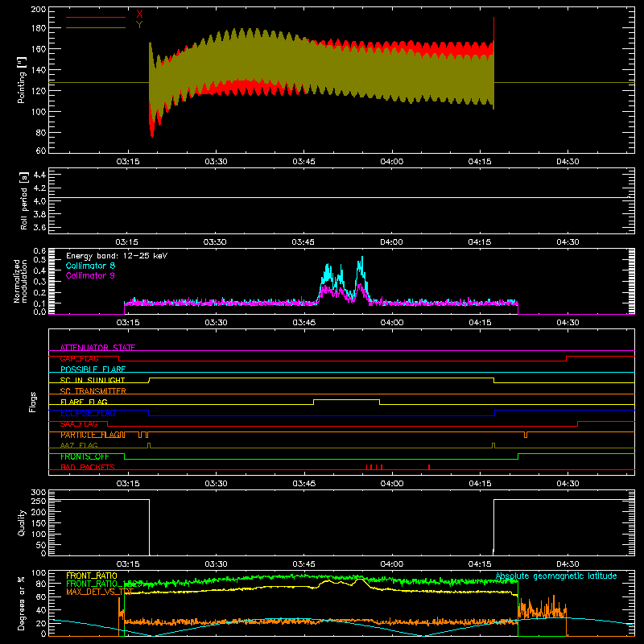
Task: Click the olive Y legend line in Pointing plot
Action: tap(96, 28)
